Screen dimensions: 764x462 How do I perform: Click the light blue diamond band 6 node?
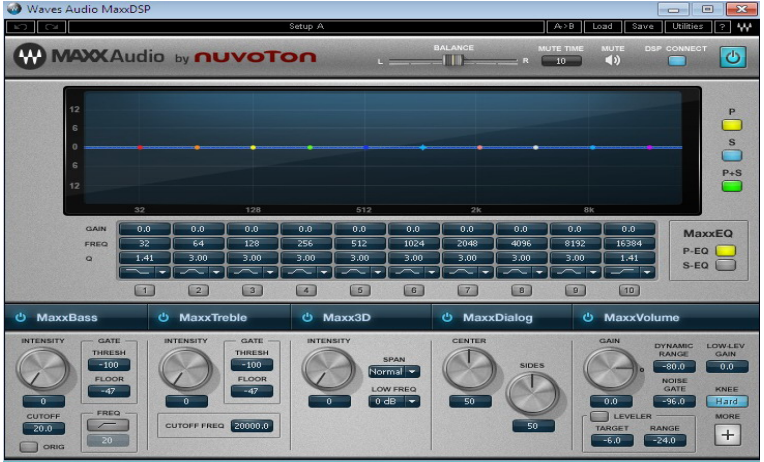pos(422,147)
